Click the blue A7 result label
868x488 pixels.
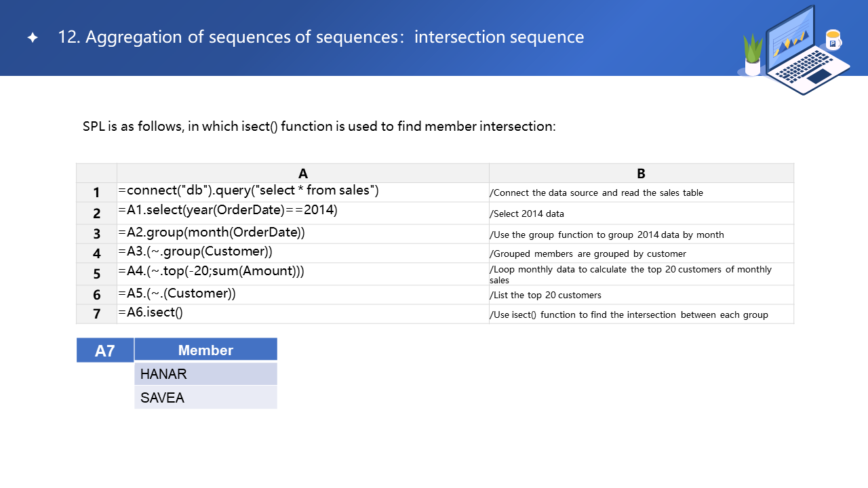[x=104, y=350]
